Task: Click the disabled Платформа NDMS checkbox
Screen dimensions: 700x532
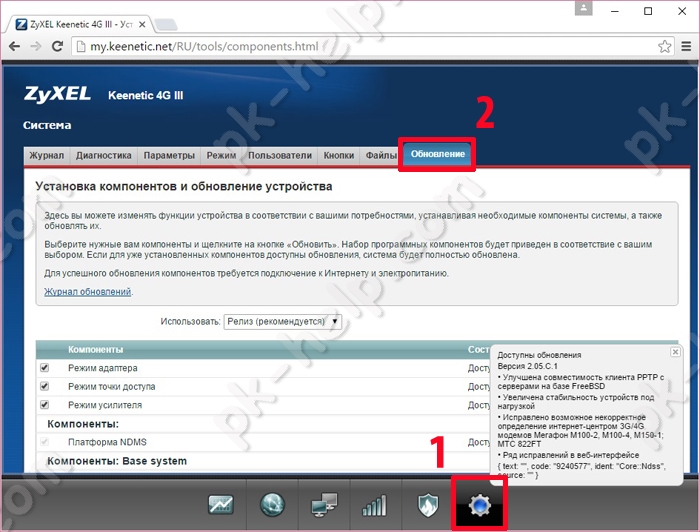Action: pos(44,442)
